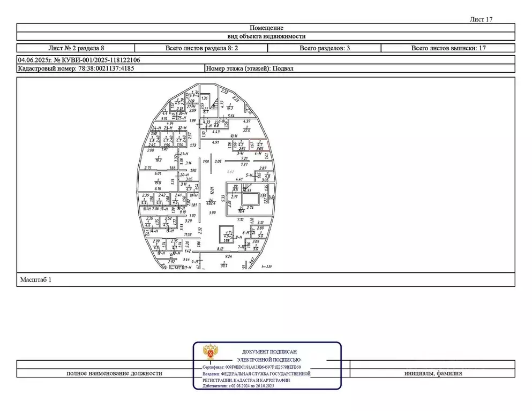The width and height of the screenshot is (532, 411).
Task: Click the red-outlined room 4-Н on plan
Action: point(260,147)
